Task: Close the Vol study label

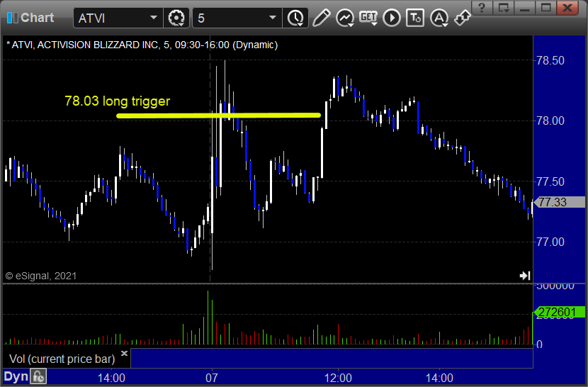Action: pyautogui.click(x=124, y=353)
